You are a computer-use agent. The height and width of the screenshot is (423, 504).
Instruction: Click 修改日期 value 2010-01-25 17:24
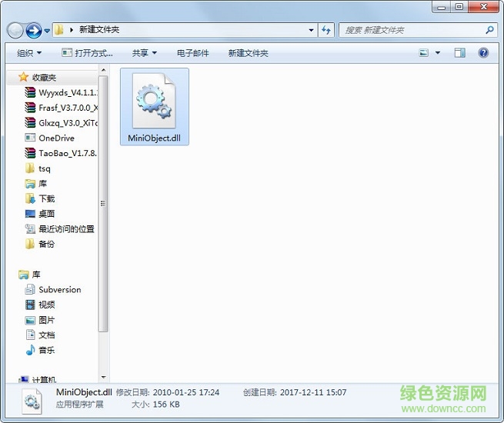(x=186, y=392)
